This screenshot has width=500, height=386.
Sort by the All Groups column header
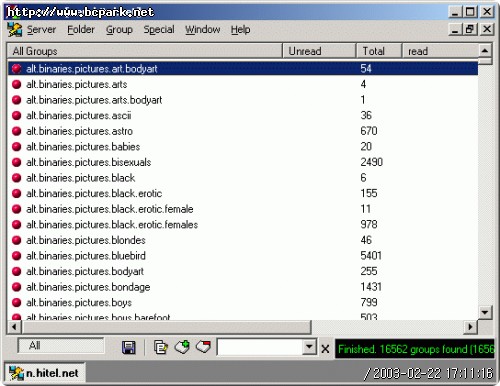pyautogui.click(x=145, y=51)
